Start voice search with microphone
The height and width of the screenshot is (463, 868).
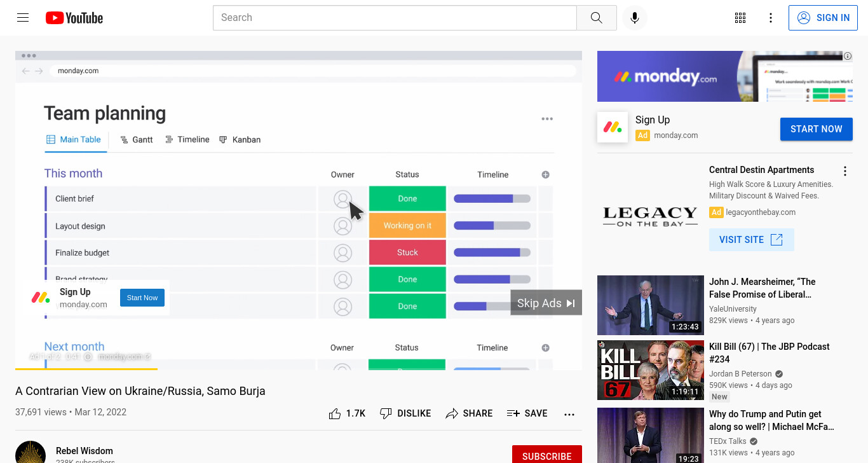[634, 18]
